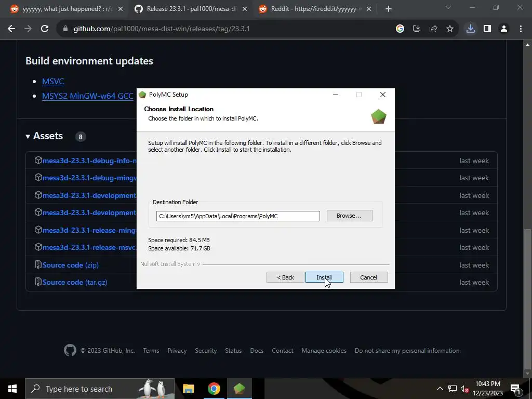
Task: Close the i.redd.it Reddit tab
Action: tap(369, 9)
